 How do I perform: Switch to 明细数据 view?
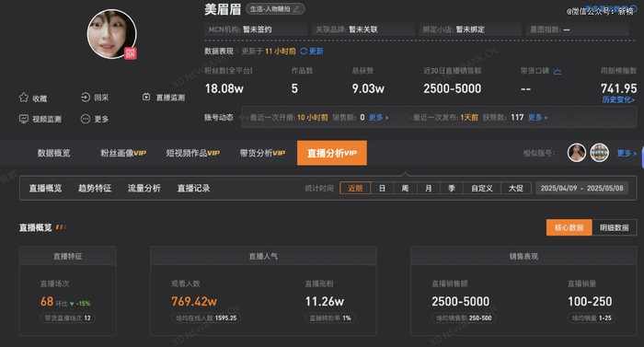(x=614, y=227)
